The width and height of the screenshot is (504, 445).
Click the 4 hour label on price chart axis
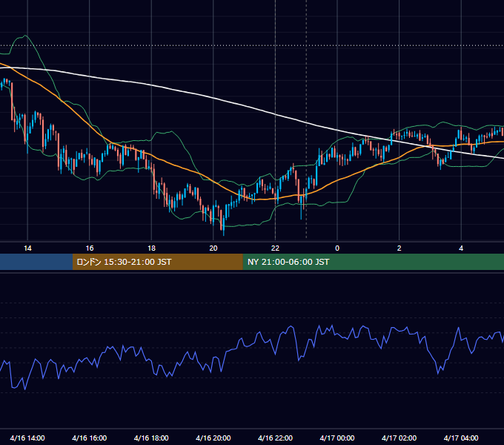coord(461,248)
